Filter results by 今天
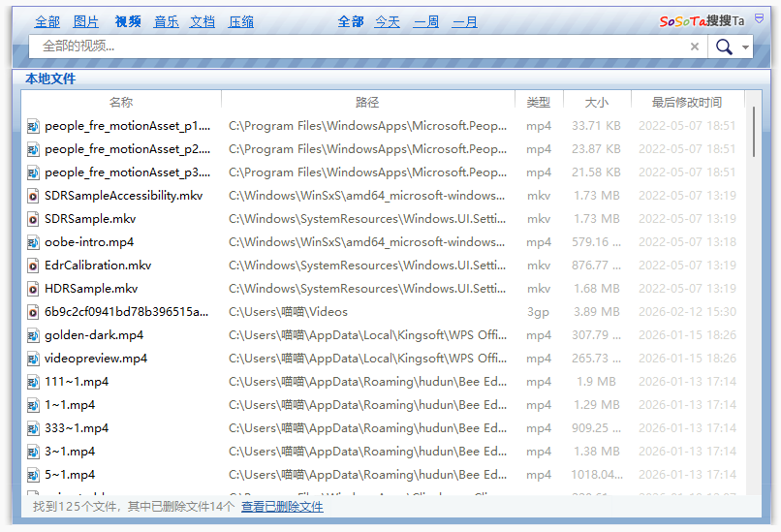Viewport: 781px width, 532px height. point(388,21)
